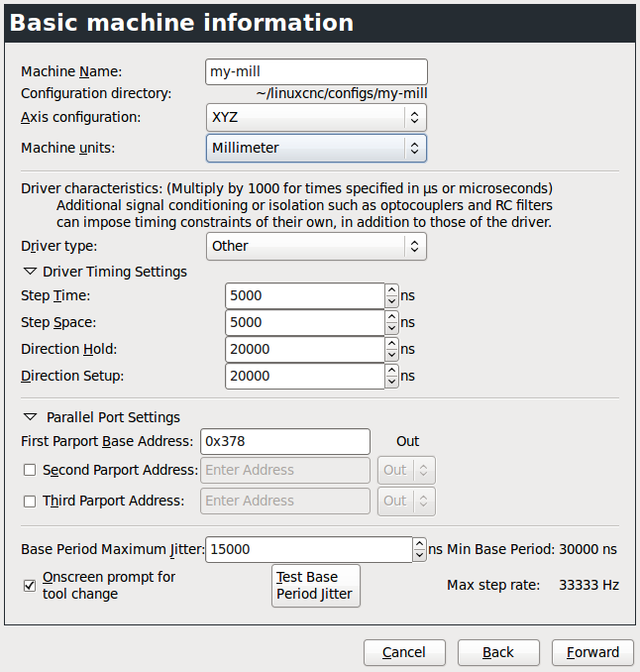Increase Base Period Maximum Jitter value
This screenshot has height=672, width=640.
click(419, 543)
